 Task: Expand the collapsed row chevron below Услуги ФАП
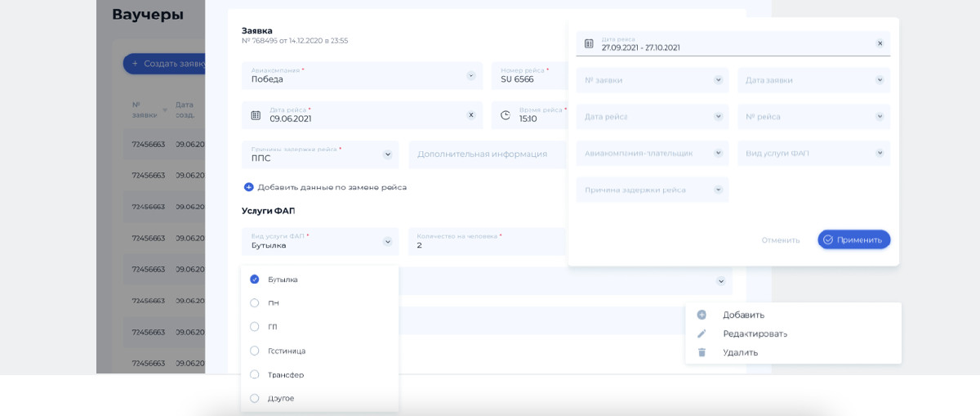click(721, 281)
